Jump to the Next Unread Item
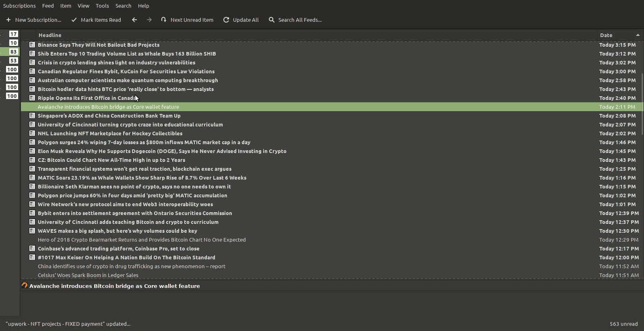This screenshot has width=644, height=331. (187, 20)
